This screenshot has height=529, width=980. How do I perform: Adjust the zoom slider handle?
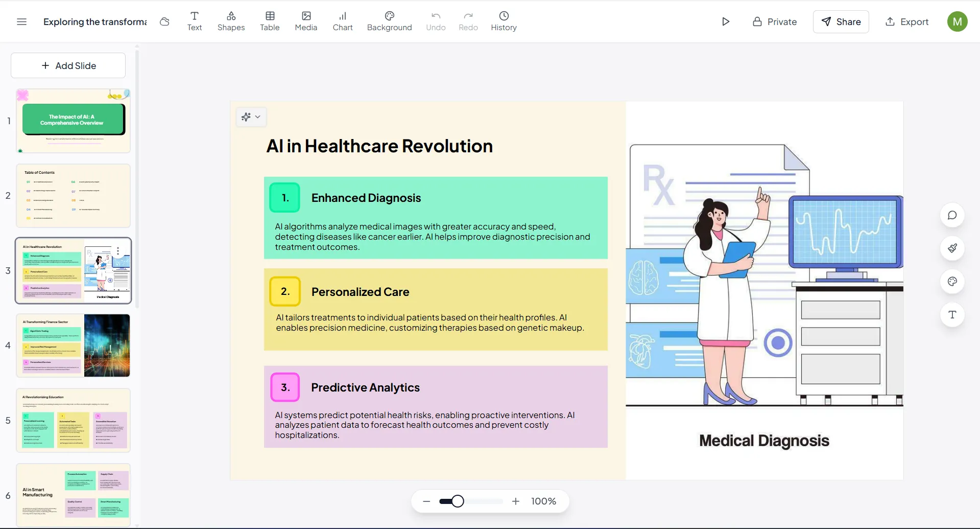(x=458, y=501)
